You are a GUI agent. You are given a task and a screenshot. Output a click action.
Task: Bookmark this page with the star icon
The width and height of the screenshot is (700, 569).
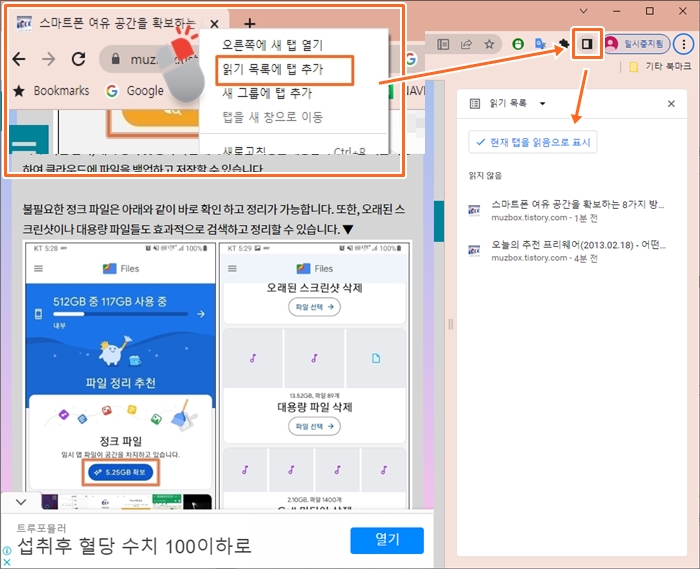point(489,44)
